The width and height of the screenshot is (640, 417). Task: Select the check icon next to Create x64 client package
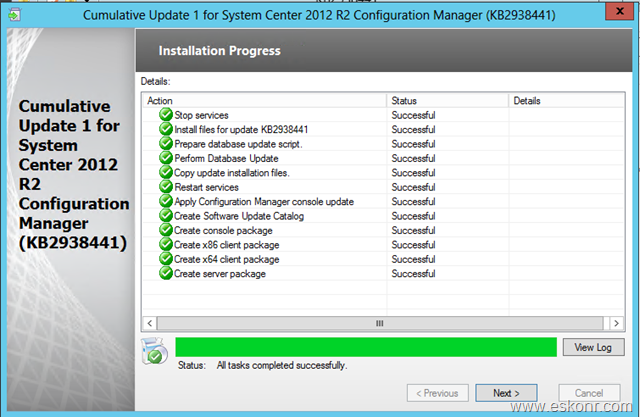point(166,259)
